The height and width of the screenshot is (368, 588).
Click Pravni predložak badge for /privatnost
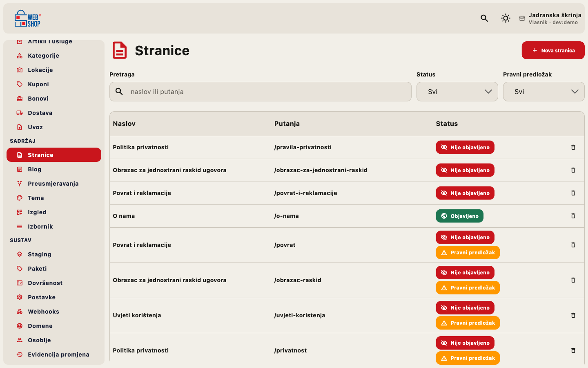tap(468, 358)
